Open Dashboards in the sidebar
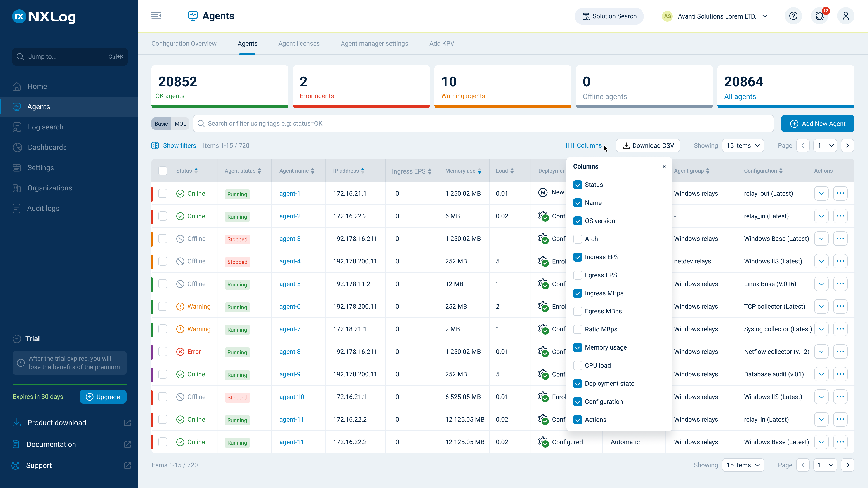868x488 pixels. click(47, 147)
